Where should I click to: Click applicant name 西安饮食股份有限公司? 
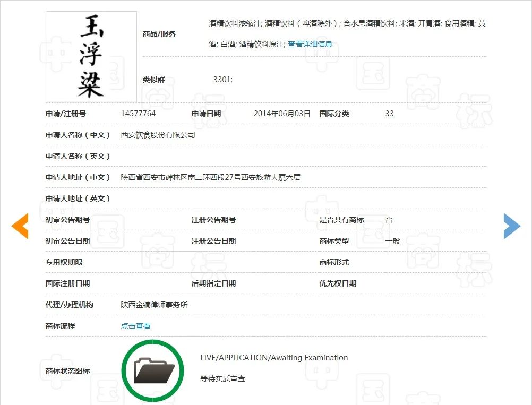[x=158, y=135]
